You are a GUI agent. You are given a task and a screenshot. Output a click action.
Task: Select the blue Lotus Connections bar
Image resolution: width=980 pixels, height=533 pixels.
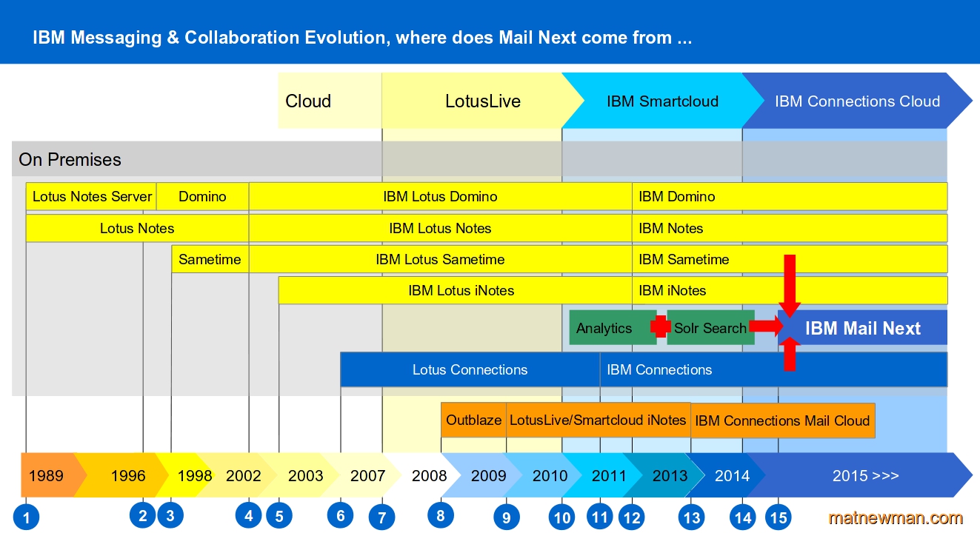[470, 369]
